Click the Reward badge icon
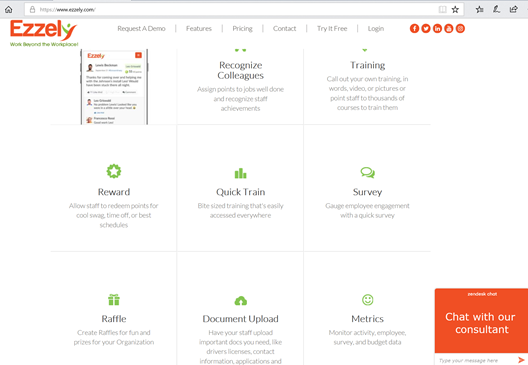The width and height of the screenshot is (528, 365). [x=114, y=171]
